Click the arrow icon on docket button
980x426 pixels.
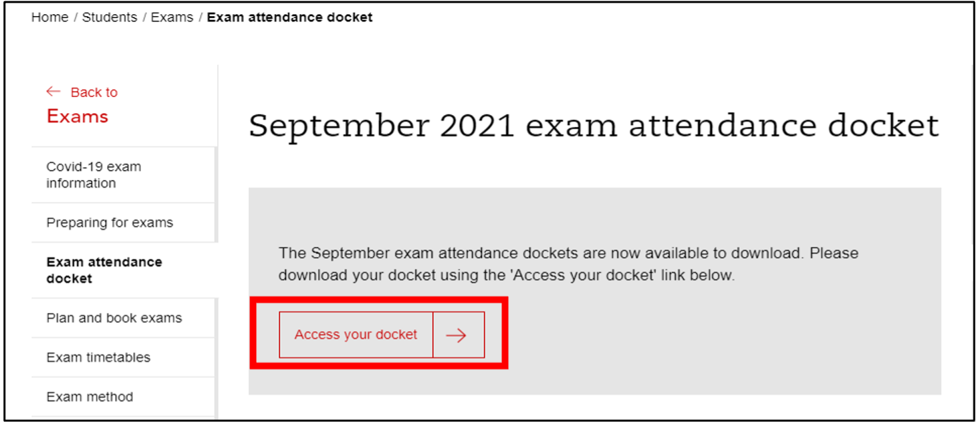point(458,335)
